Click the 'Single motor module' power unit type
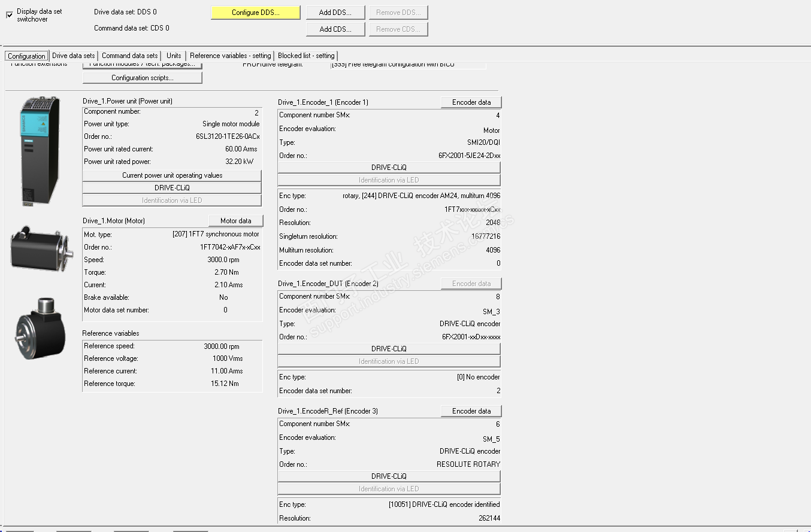Screen dimensions: 811x532 click(231, 124)
